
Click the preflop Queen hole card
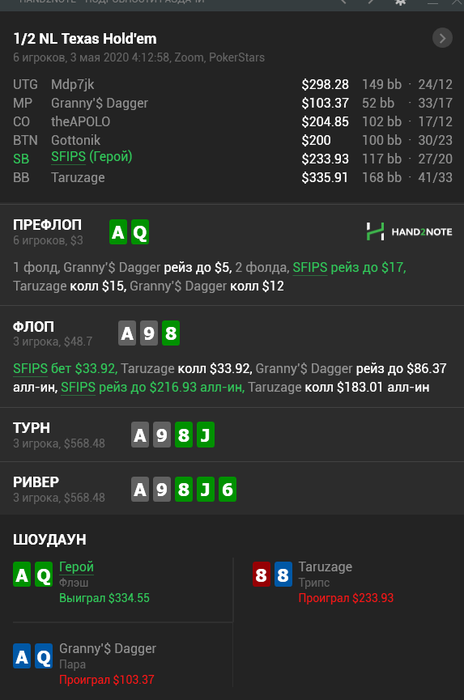click(x=140, y=232)
